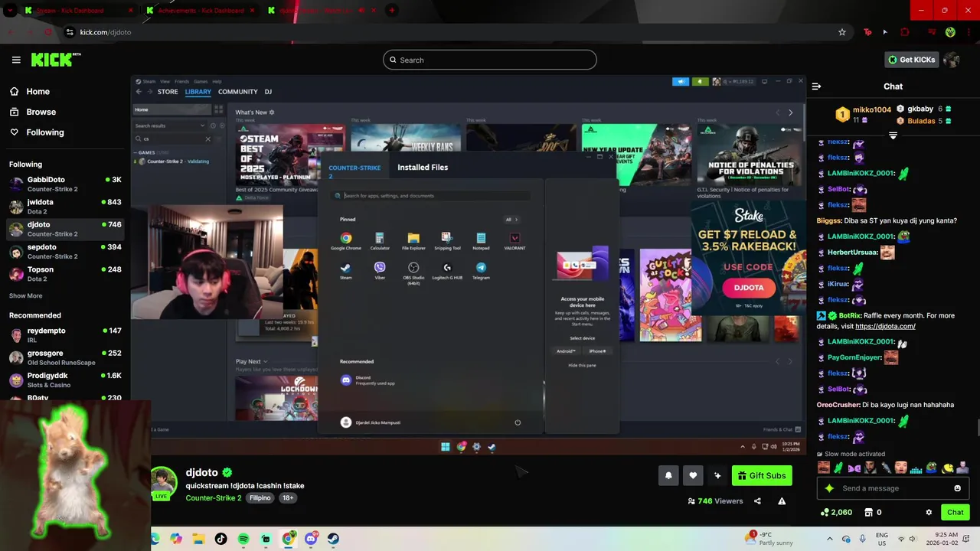Open reydempto in Recommended list
Image resolution: width=980 pixels, height=551 pixels.
coord(65,335)
